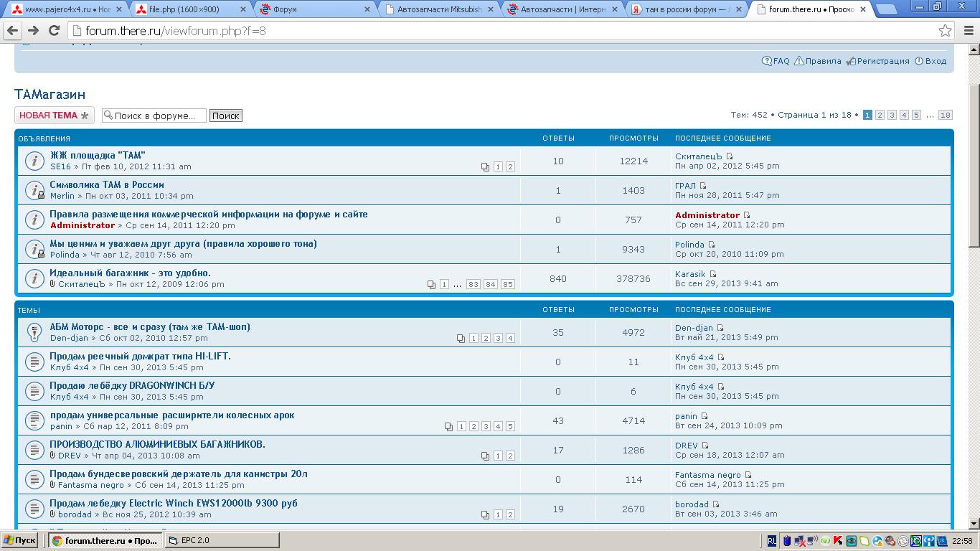The width and height of the screenshot is (980, 551).
Task: Click the Поиск search button
Action: pos(225,116)
